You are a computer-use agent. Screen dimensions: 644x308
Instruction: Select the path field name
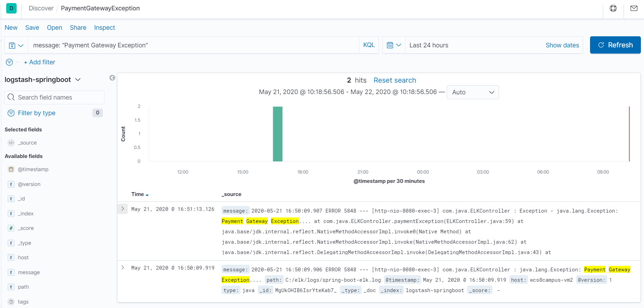pos(24,287)
